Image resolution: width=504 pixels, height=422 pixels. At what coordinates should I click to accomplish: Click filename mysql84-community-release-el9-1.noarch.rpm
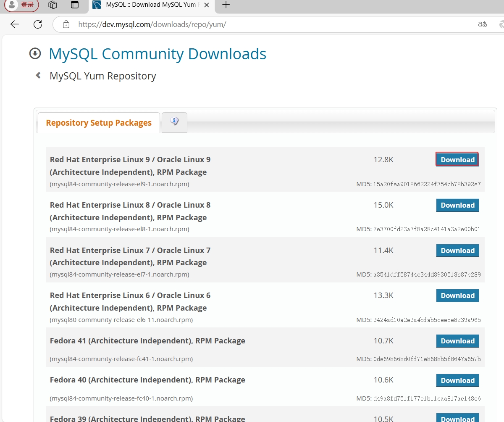pos(119,184)
